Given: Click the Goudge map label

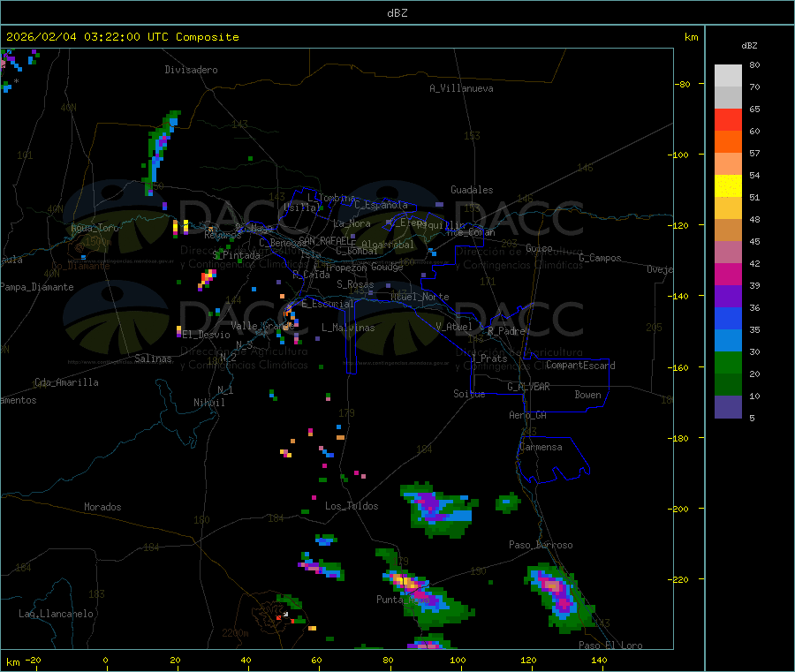Looking at the screenshot, I should pyautogui.click(x=388, y=267).
